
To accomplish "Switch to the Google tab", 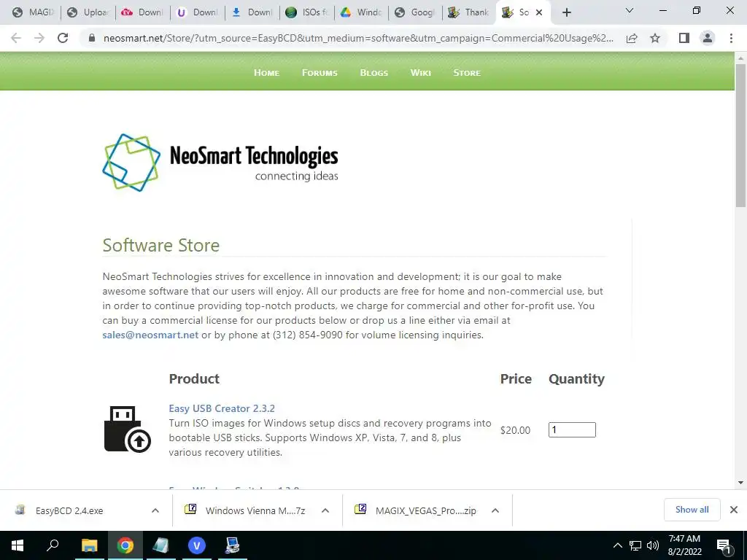I will click(x=415, y=12).
